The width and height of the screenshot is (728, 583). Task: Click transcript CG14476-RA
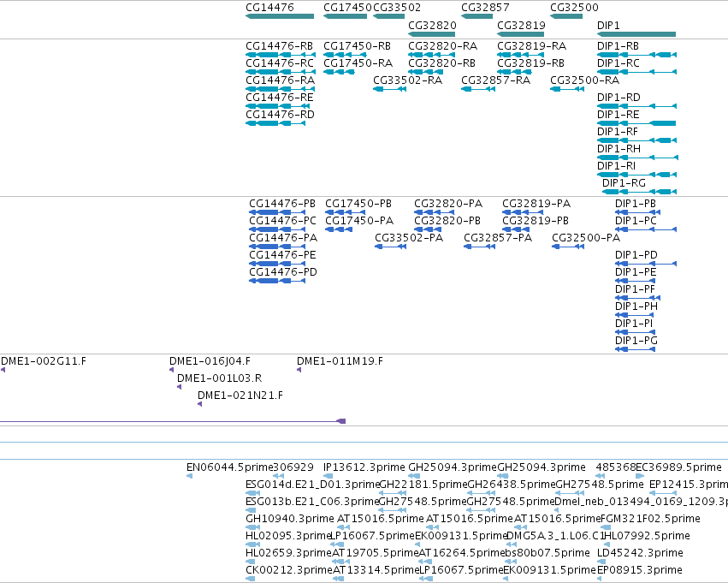point(281,80)
